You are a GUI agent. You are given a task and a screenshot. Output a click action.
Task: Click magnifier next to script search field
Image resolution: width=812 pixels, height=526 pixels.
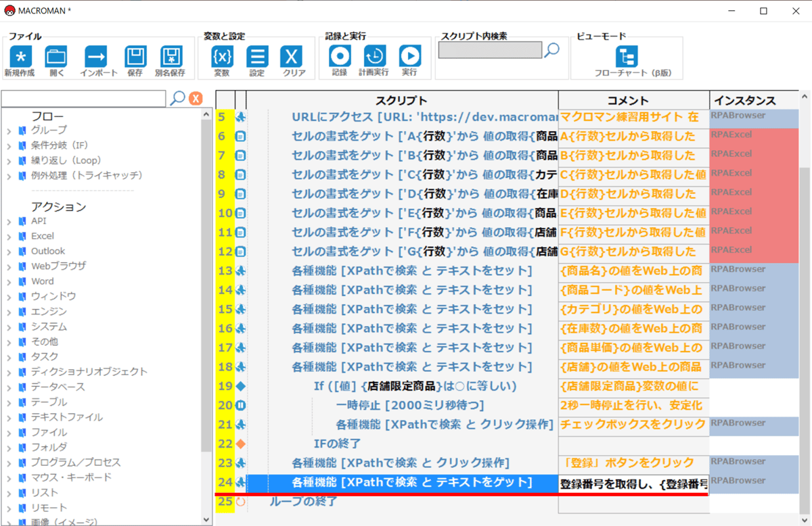[x=552, y=49]
